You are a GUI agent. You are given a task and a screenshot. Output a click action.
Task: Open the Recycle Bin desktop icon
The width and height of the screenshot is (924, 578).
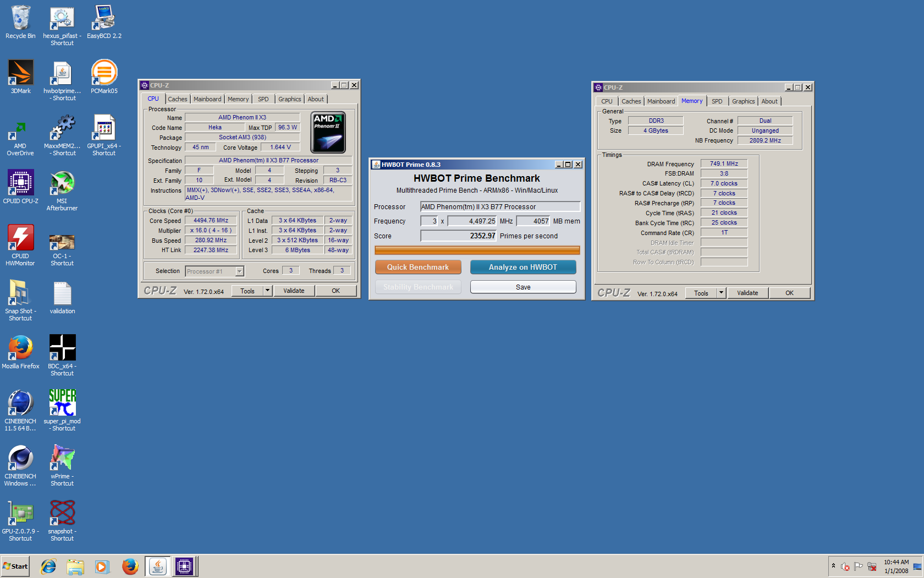pos(20,23)
